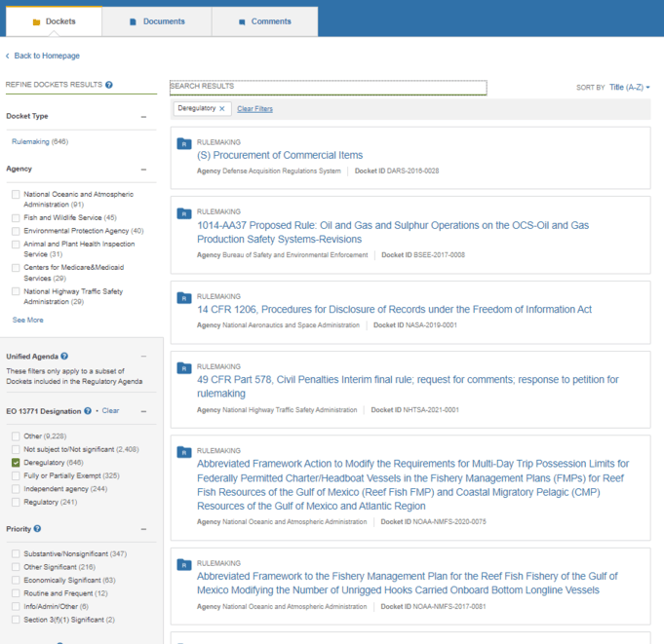
Task: Open the EO 13771 Designation help icon
Action: click(88, 411)
